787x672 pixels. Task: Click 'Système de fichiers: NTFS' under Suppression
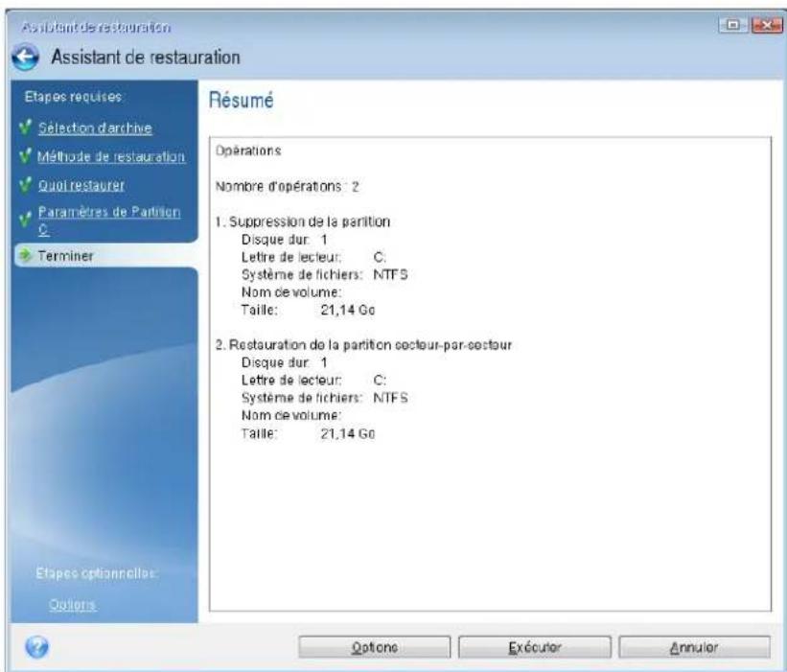click(x=324, y=274)
